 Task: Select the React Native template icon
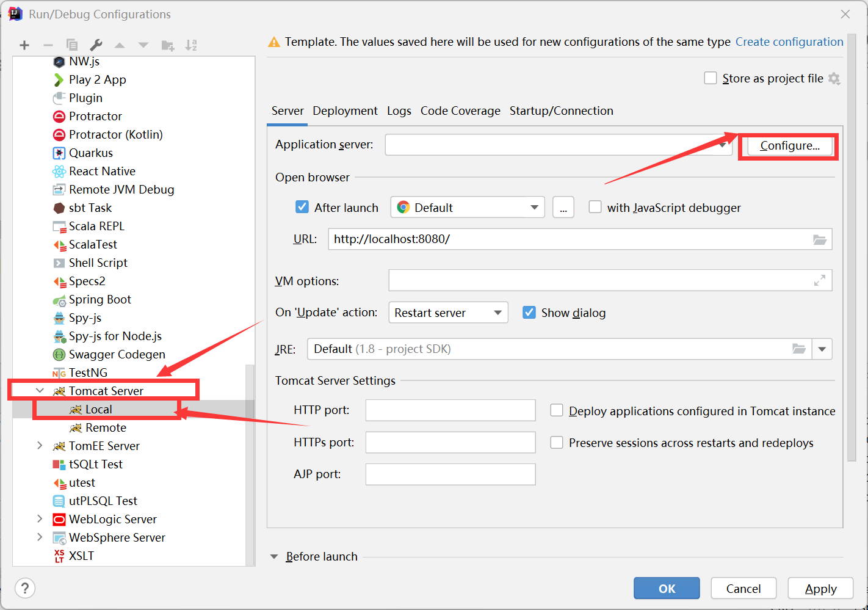point(59,172)
